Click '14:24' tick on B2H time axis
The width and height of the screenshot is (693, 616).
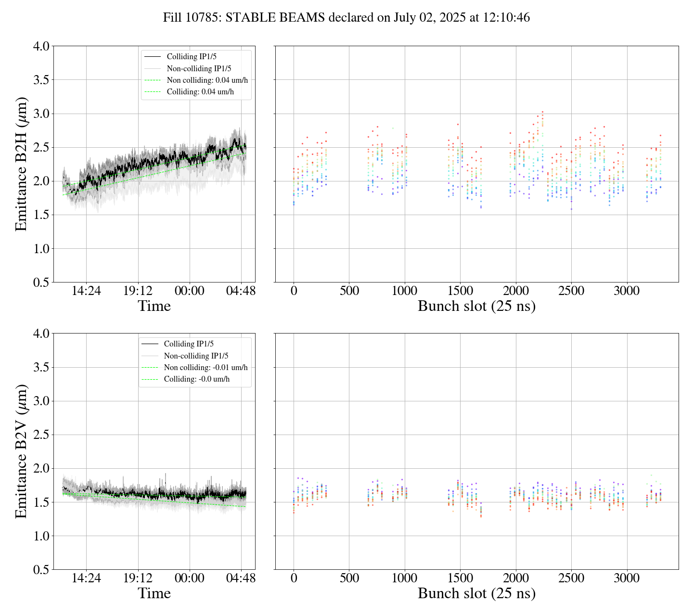coord(87,291)
